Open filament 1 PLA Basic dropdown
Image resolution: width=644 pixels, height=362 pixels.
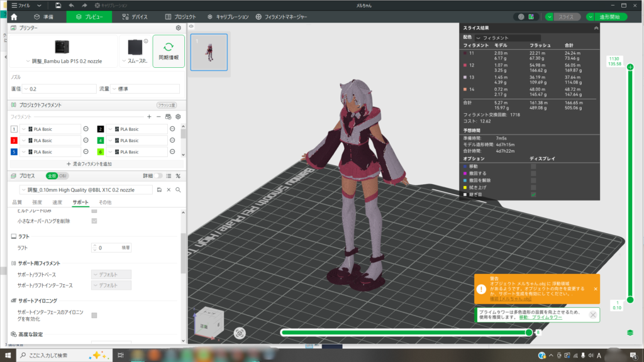50,129
